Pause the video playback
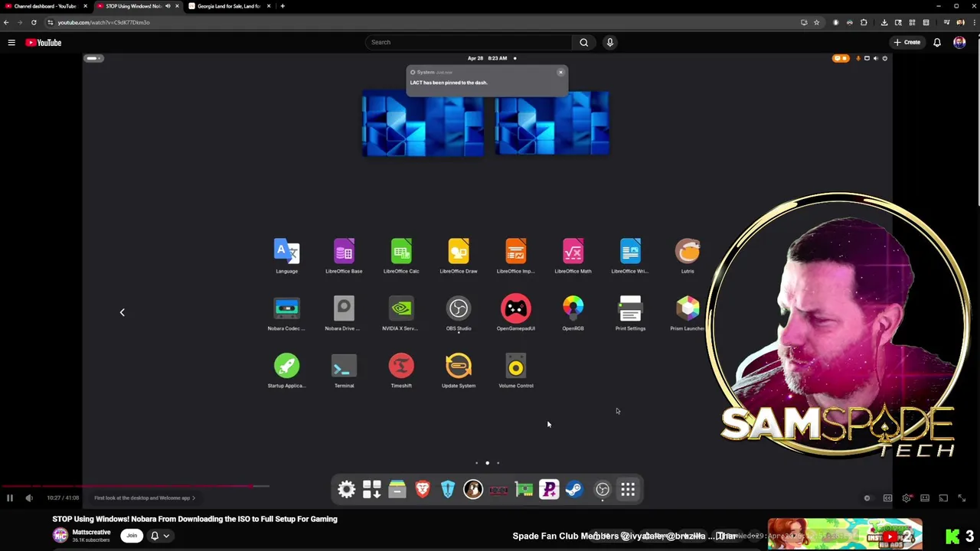Viewport: 980px width, 551px height. pyautogui.click(x=10, y=498)
